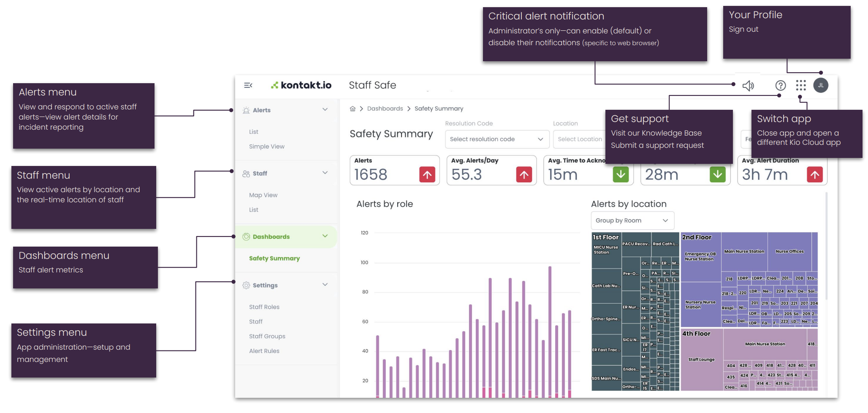Collapse the Settings section chevron
The width and height of the screenshot is (868, 413).
coord(325,285)
